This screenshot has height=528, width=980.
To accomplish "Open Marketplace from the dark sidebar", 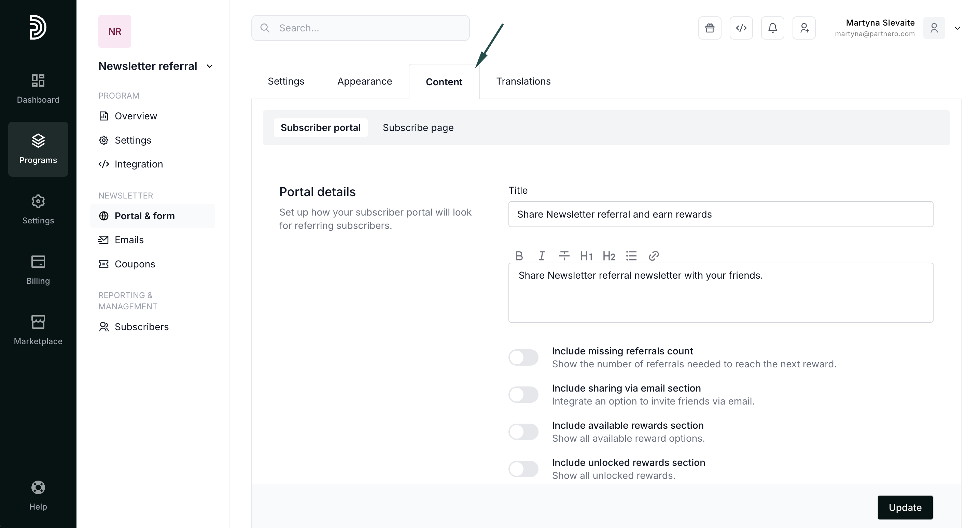I will coord(38,330).
